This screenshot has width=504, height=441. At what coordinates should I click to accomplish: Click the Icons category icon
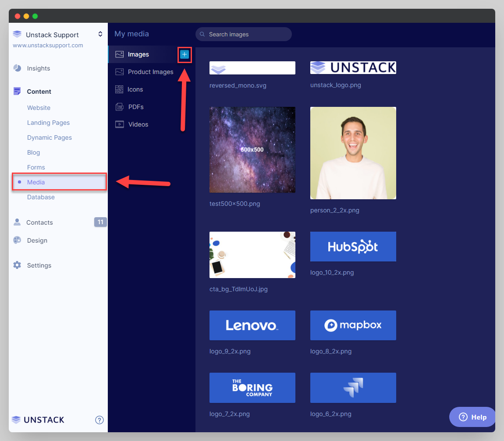point(119,89)
